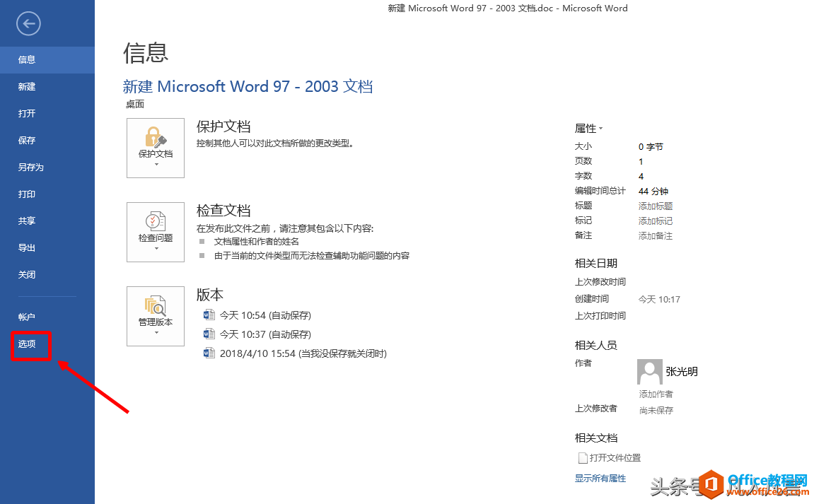
Task: Open version 今天 10:37 (自动保存)
Action: [265, 334]
